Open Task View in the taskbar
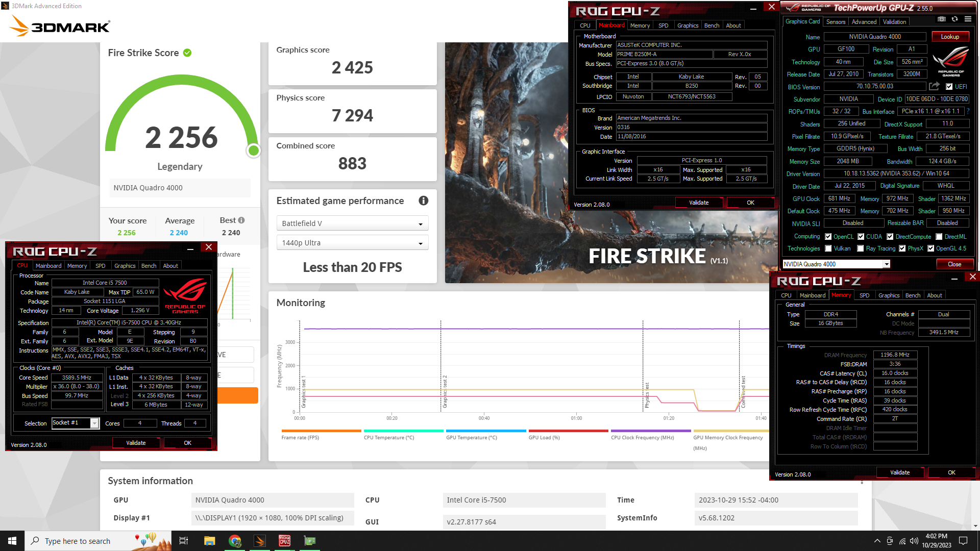This screenshot has width=980, height=551. tap(184, 541)
